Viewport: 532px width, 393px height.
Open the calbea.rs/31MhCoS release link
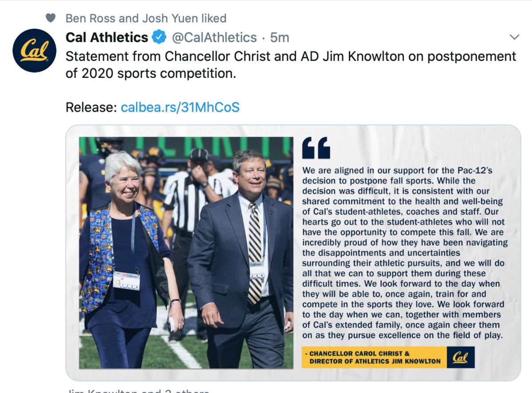point(180,107)
